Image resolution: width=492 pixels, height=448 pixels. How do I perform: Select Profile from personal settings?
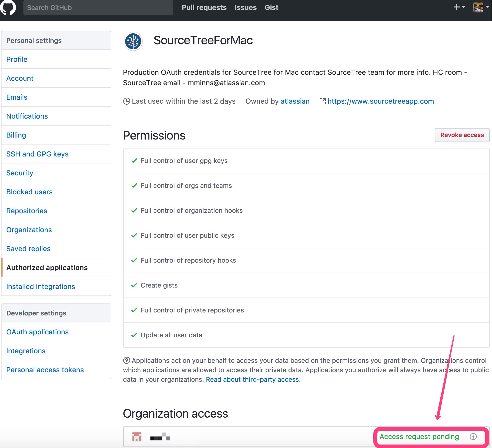pos(17,60)
